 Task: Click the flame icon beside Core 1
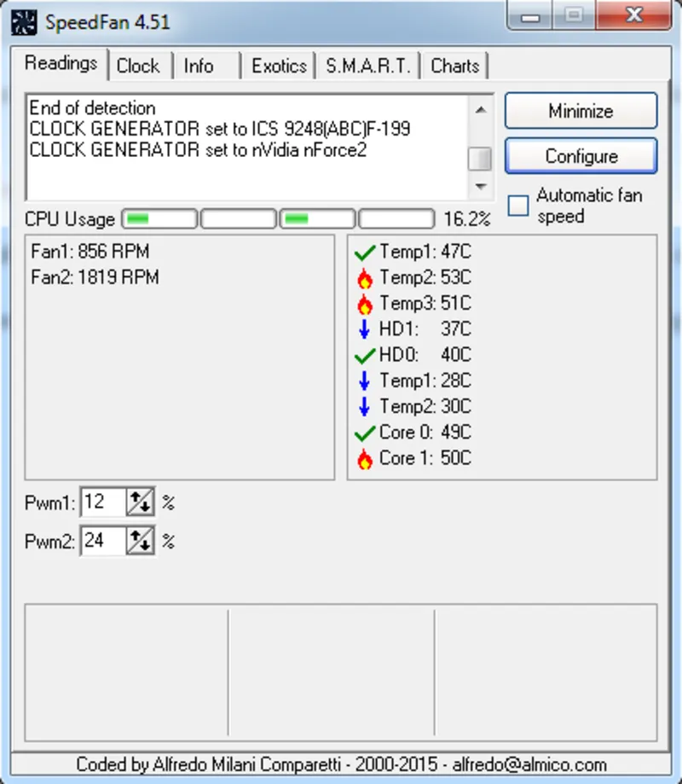(x=365, y=458)
